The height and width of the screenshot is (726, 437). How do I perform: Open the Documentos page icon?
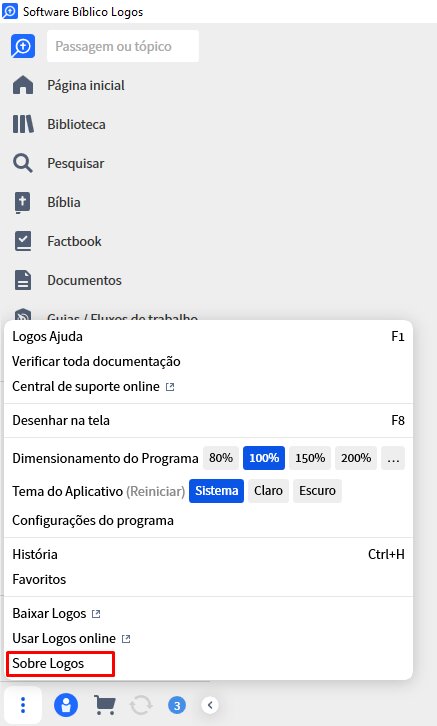pyautogui.click(x=23, y=280)
